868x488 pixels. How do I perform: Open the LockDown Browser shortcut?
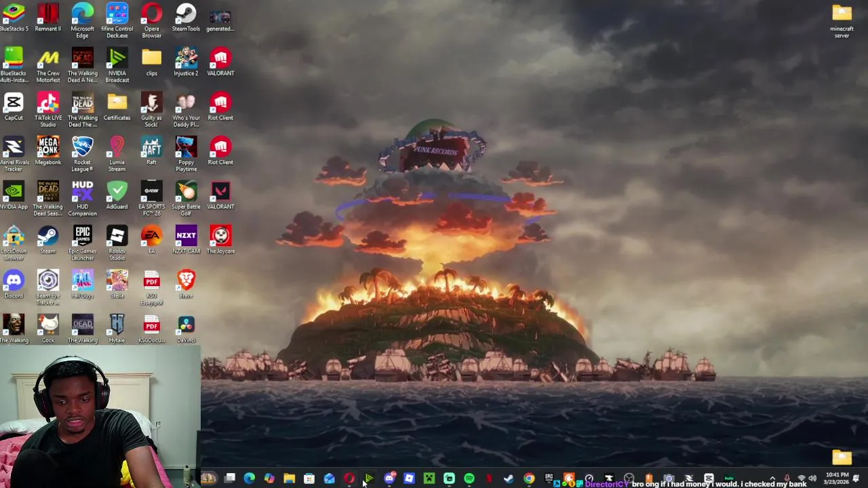click(x=14, y=243)
